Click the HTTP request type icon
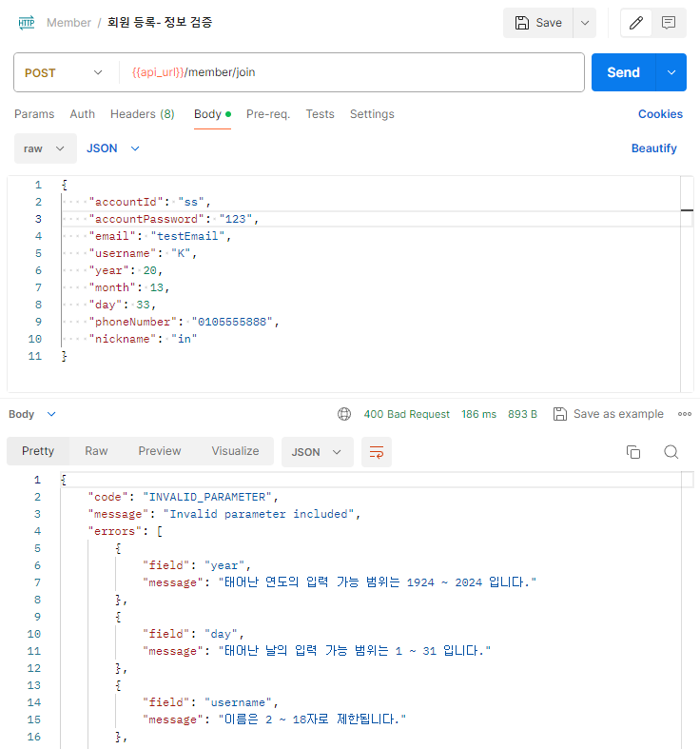Viewport: 700px width, 749px height. [27, 23]
